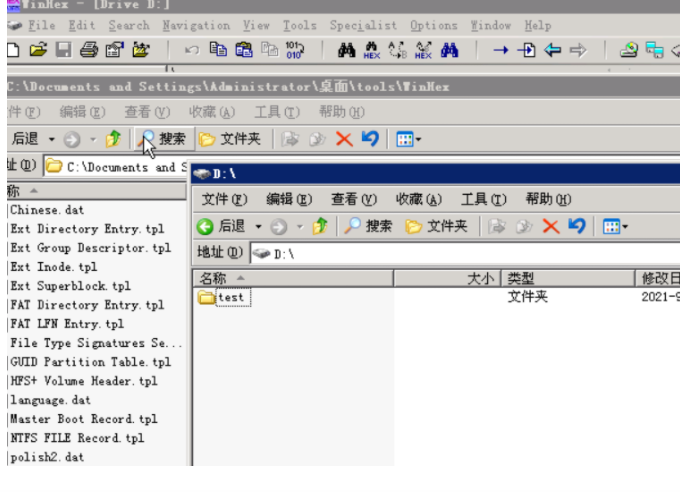Expand Back history arrow in WinHex folder window
This screenshot has width=680, height=492.
tap(52, 139)
